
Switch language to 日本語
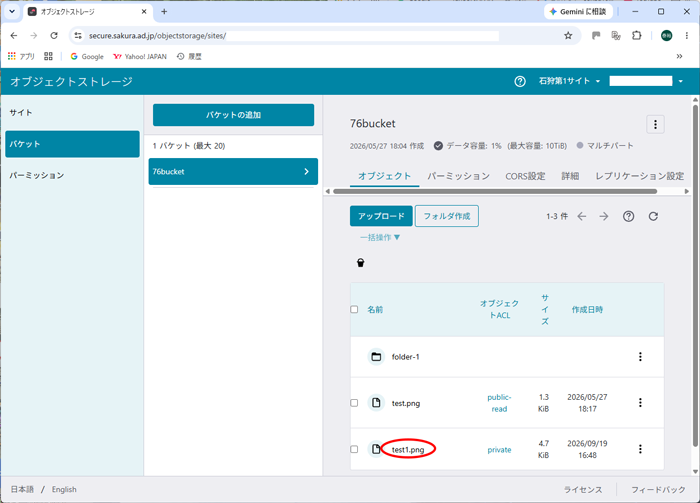point(22,490)
